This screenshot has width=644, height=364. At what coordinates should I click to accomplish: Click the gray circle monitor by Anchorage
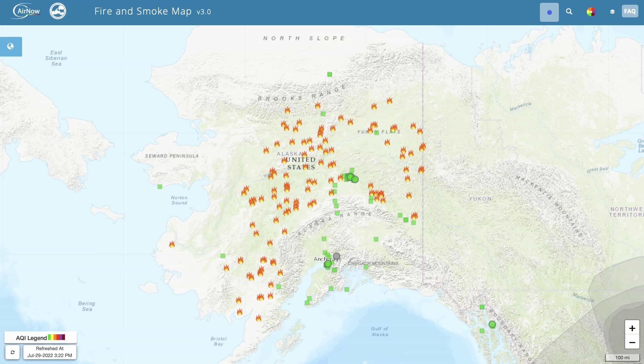point(337,256)
